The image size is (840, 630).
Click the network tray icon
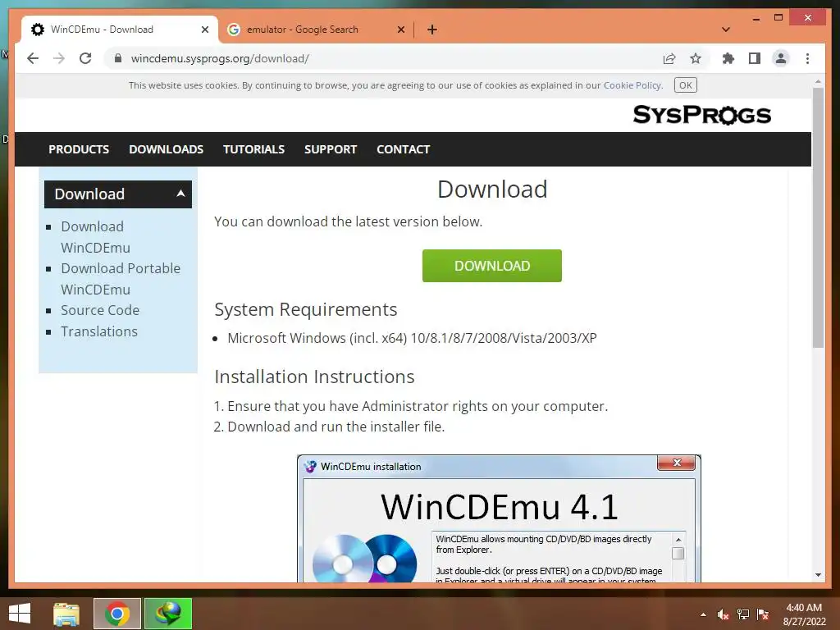click(743, 614)
